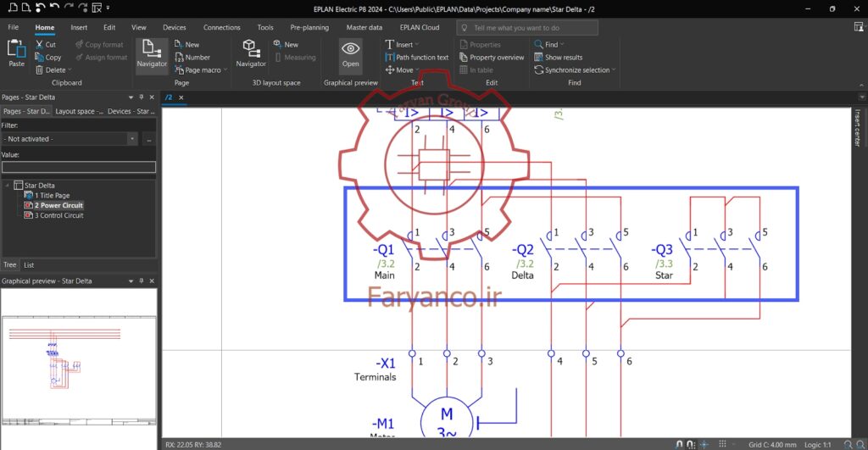Select 3 Control Circuit in tree
This screenshot has height=450, width=868.
pos(53,215)
